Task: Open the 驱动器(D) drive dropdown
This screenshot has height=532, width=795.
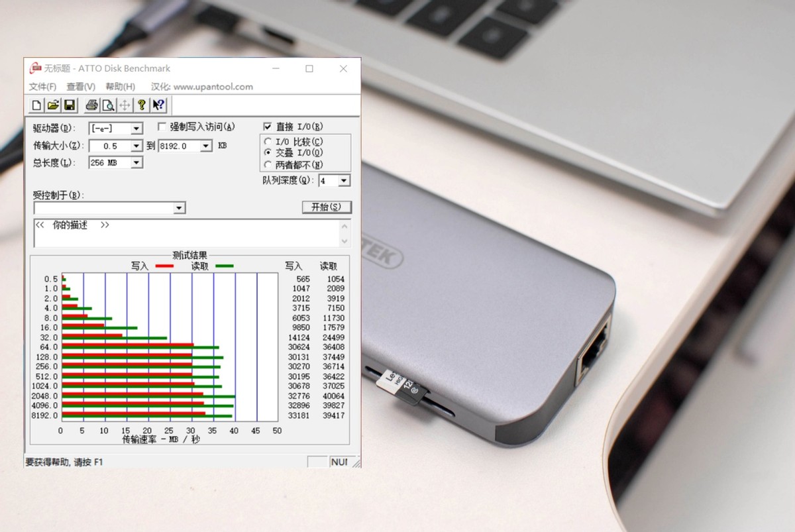Action: tap(136, 129)
